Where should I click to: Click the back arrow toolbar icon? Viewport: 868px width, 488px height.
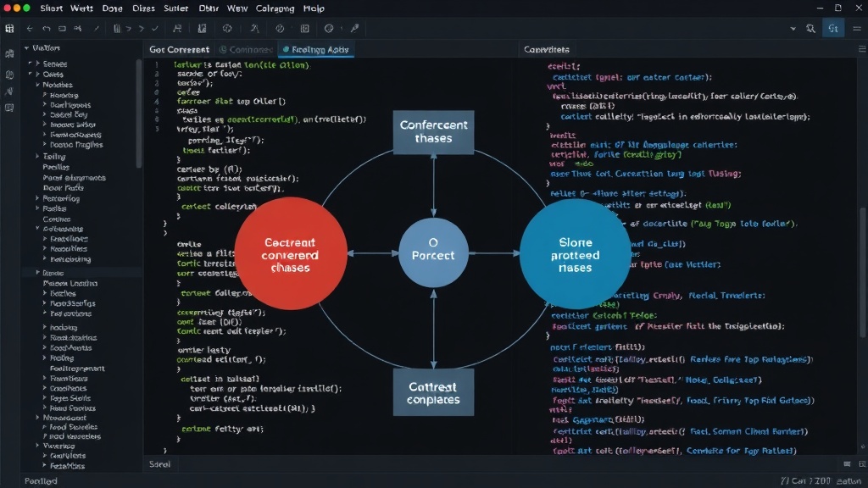(30, 29)
